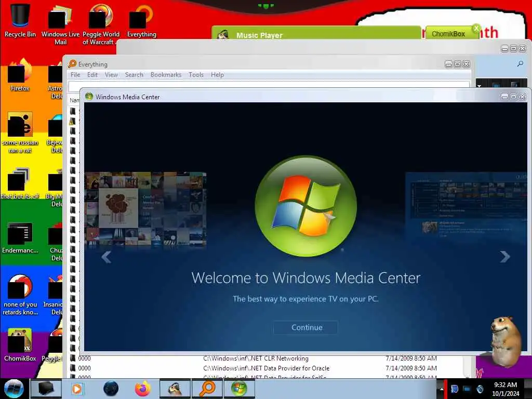Click the hamster mascot on the desktop
Screen dimensions: 532x399
[506, 341]
